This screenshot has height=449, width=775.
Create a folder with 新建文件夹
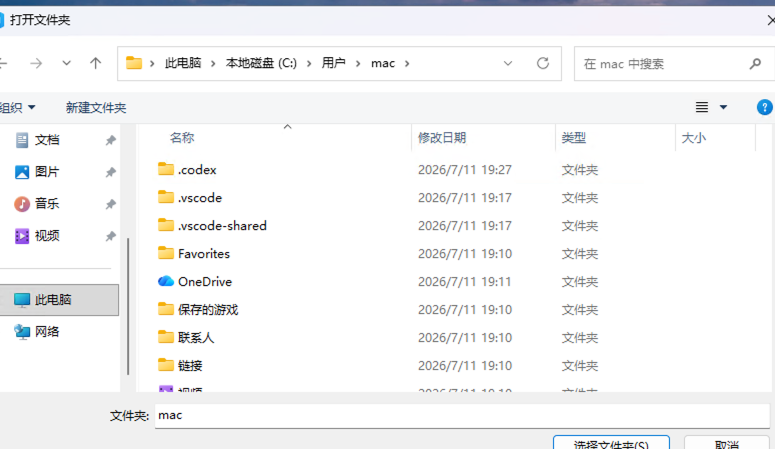96,107
